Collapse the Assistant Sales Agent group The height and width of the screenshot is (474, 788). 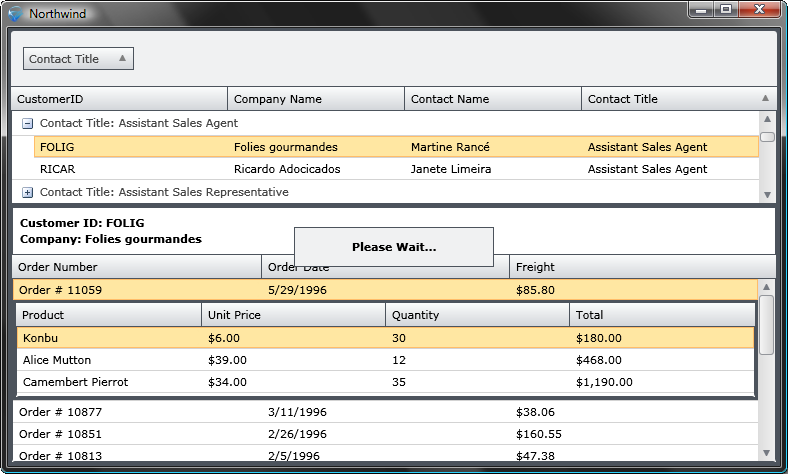click(28, 123)
